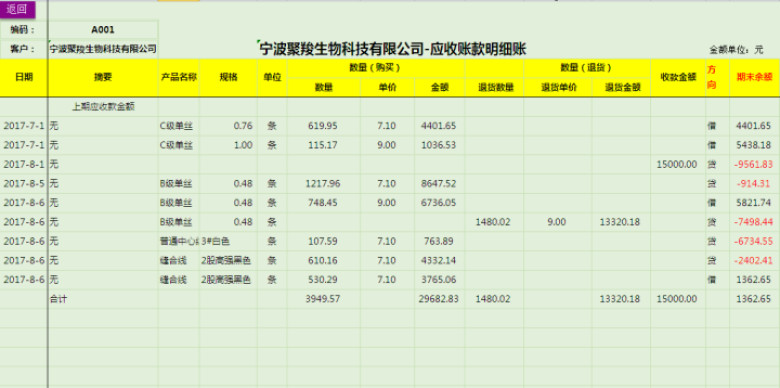Select the 单位 column header

[272, 78]
